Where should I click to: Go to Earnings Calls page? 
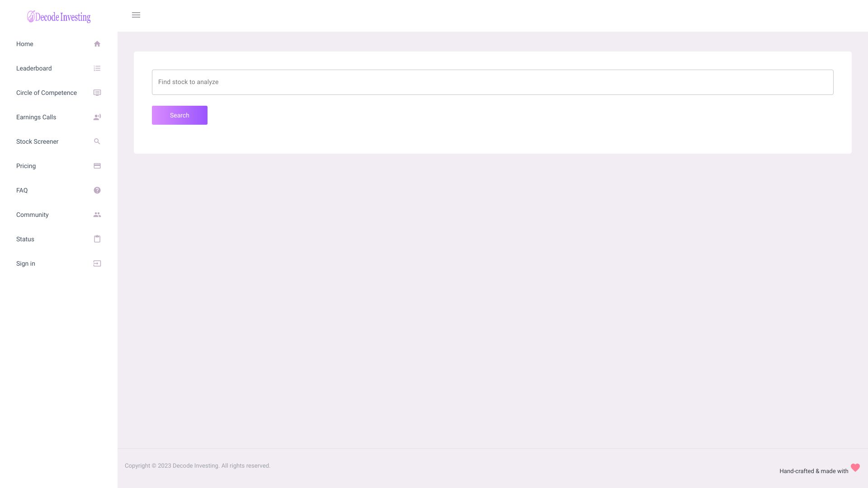36,117
